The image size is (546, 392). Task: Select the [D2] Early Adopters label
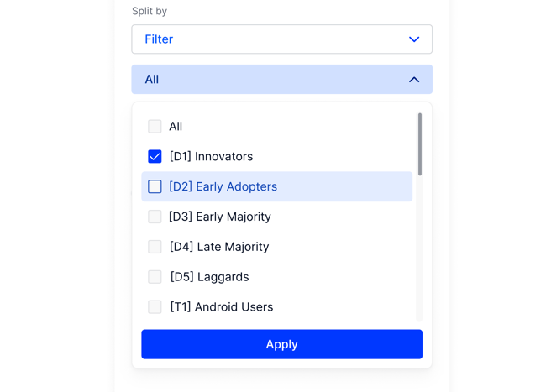click(x=223, y=187)
